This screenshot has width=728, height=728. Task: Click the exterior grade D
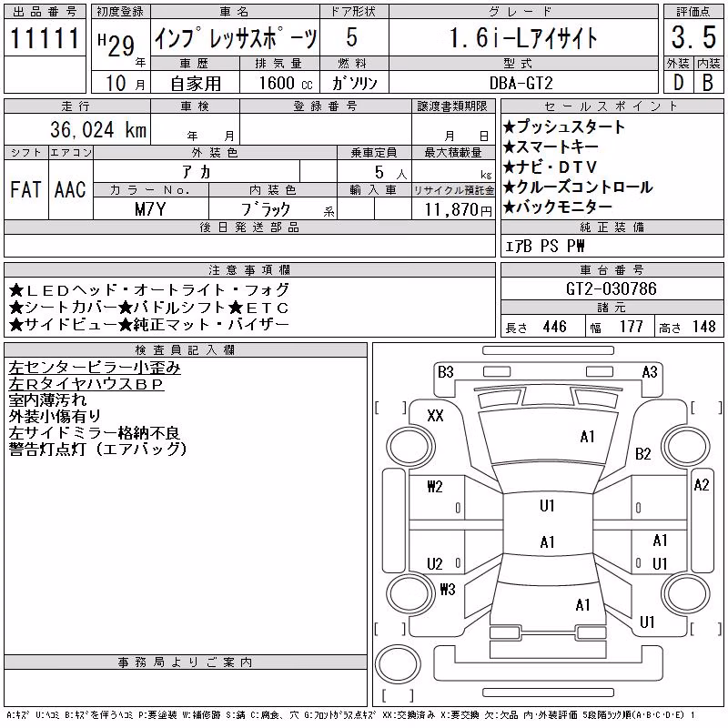click(x=678, y=83)
